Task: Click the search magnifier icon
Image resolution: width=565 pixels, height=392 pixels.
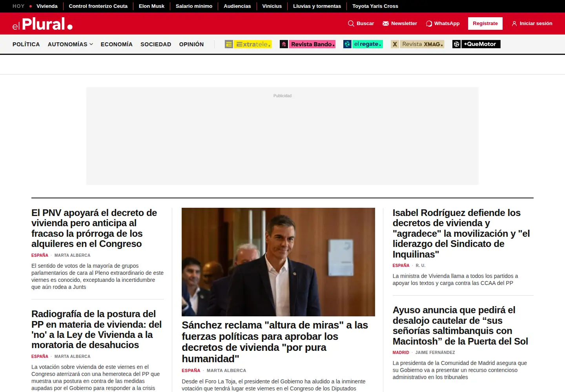Action: pyautogui.click(x=351, y=24)
